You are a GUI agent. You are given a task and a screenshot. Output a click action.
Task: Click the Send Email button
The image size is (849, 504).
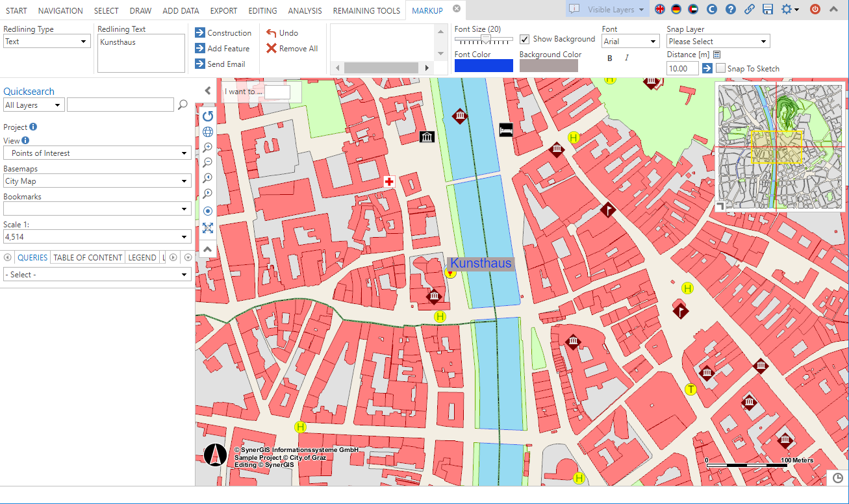[220, 64]
